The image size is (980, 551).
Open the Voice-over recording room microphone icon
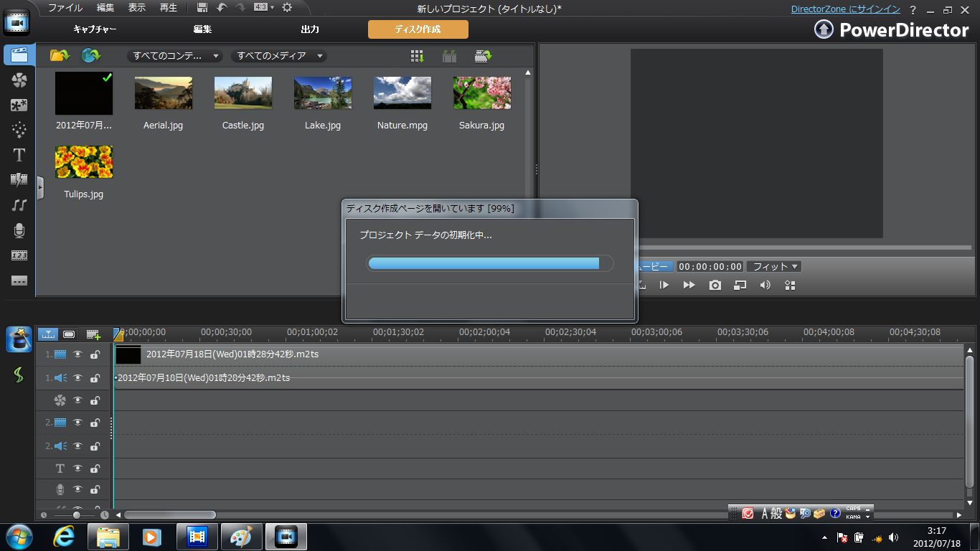(x=19, y=230)
